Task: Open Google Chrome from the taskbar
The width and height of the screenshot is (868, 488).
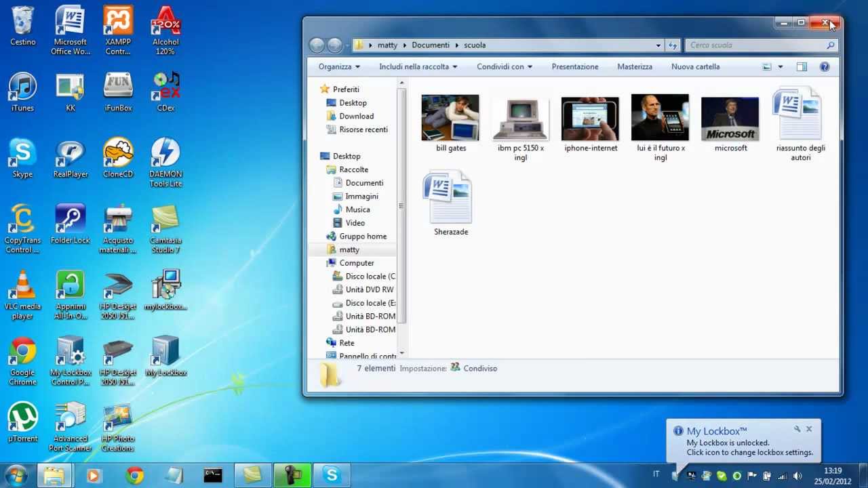Action: tap(135, 475)
